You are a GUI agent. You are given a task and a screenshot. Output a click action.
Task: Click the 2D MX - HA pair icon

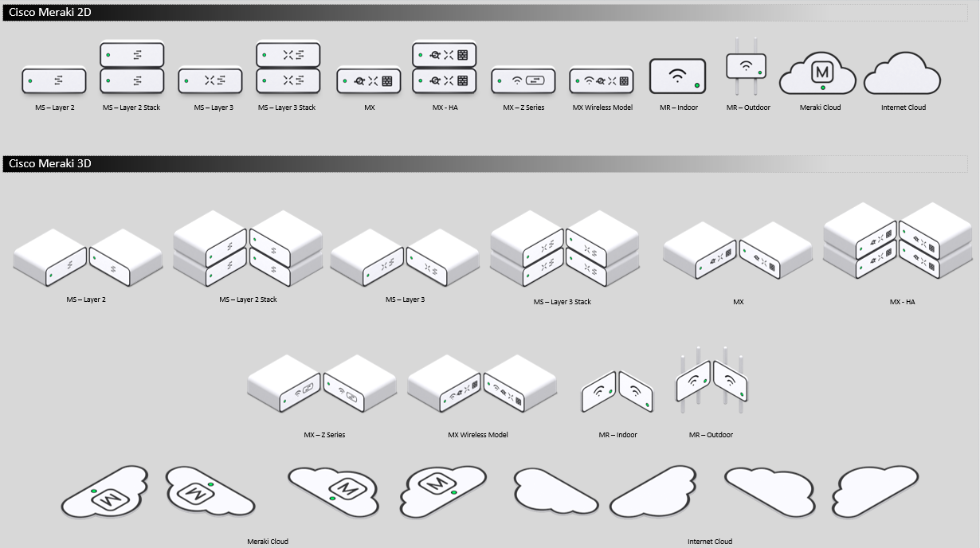[x=444, y=68]
